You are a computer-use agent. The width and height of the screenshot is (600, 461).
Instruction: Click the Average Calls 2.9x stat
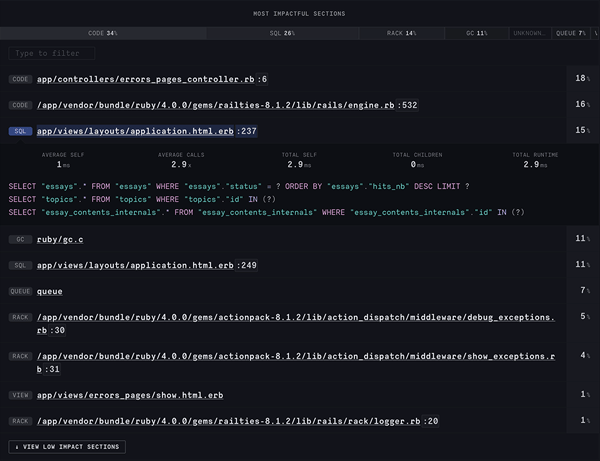[x=181, y=160]
